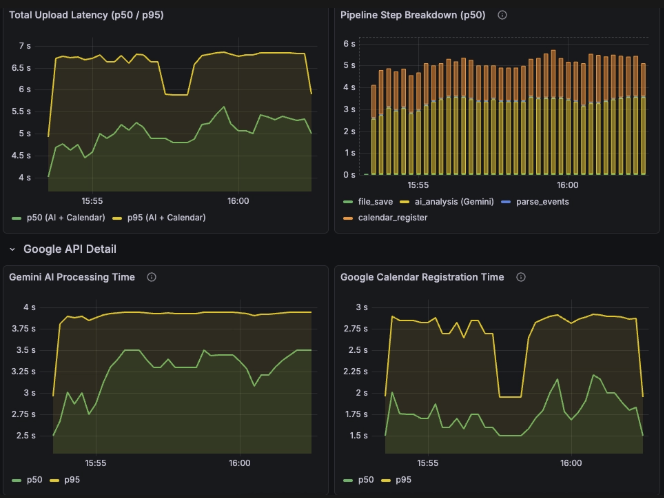Click info icon beside Pipeline Step Breakdown title
This screenshot has width=664, height=498.
coord(502,15)
